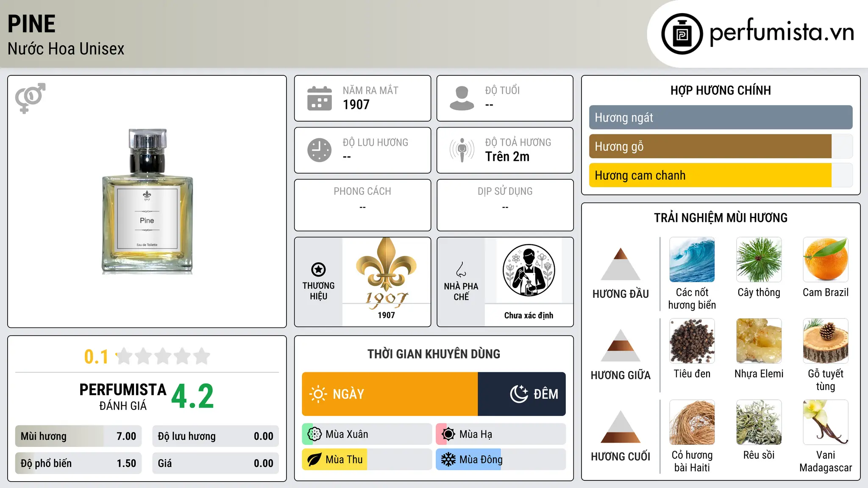
Task: Click the Hương gỗ accord bar
Action: pyautogui.click(x=721, y=146)
